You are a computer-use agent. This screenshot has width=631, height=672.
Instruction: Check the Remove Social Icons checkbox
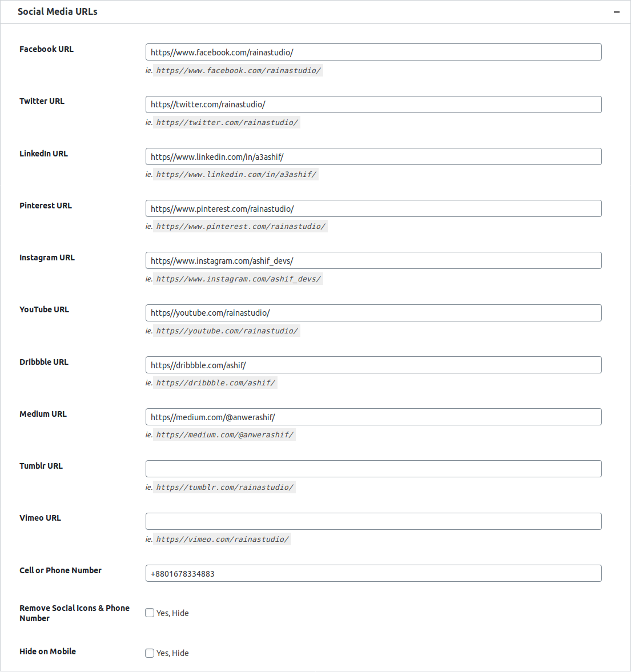click(150, 613)
